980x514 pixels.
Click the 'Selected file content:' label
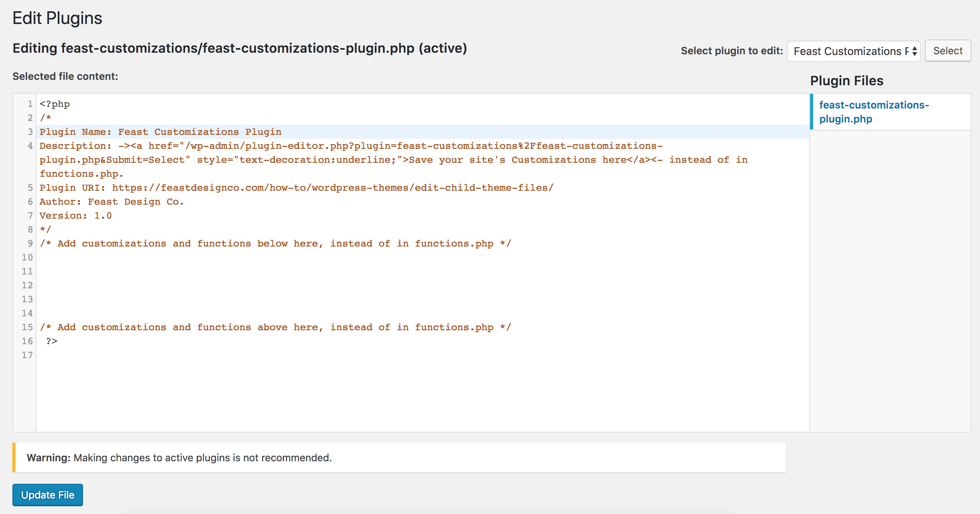pyautogui.click(x=65, y=76)
